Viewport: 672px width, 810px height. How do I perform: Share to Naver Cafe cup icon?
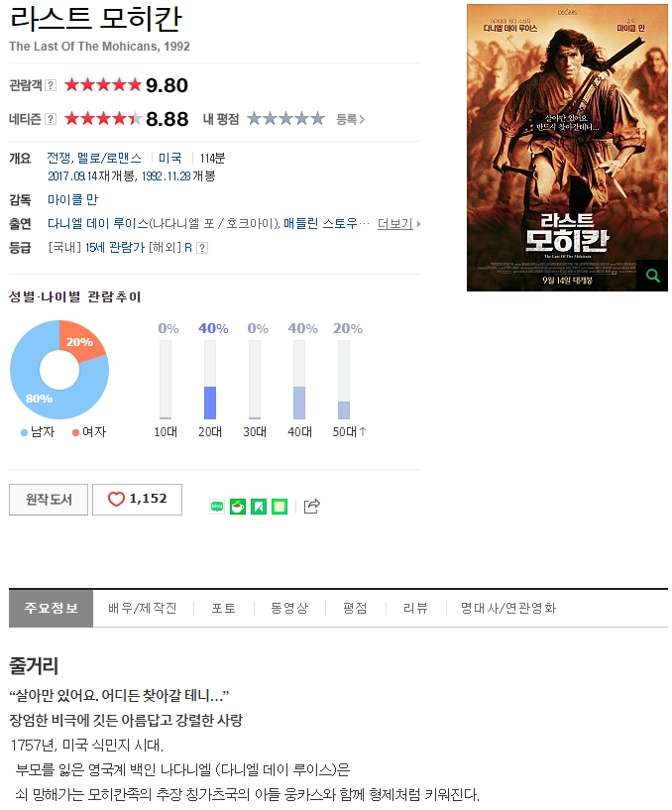coord(238,507)
